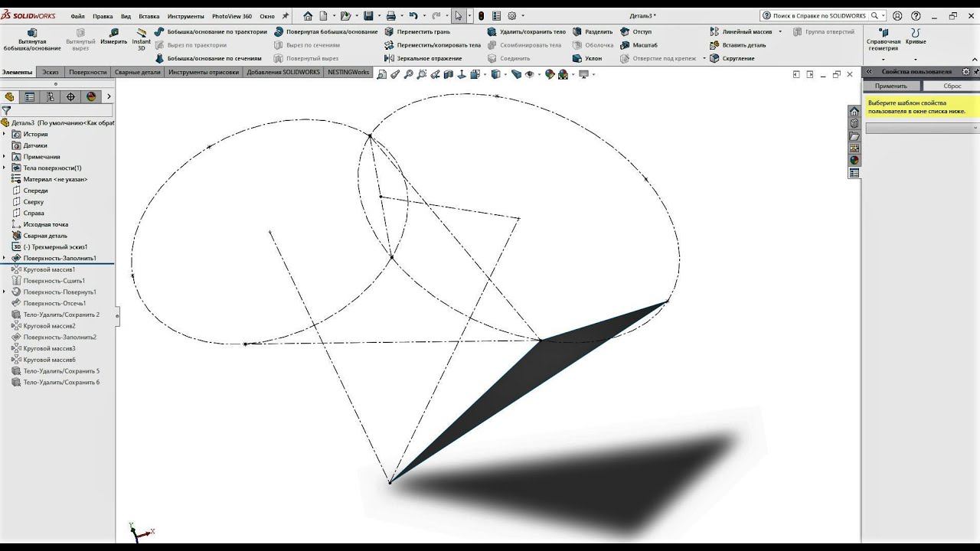Image resolution: width=980 pixels, height=551 pixels.
Task: Open the Options gear icon
Action: coord(512,15)
